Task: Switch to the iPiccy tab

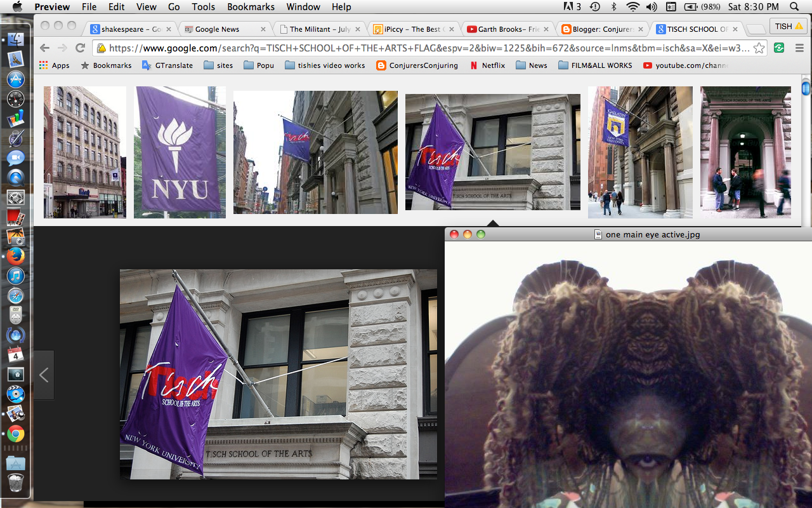Action: click(x=414, y=29)
